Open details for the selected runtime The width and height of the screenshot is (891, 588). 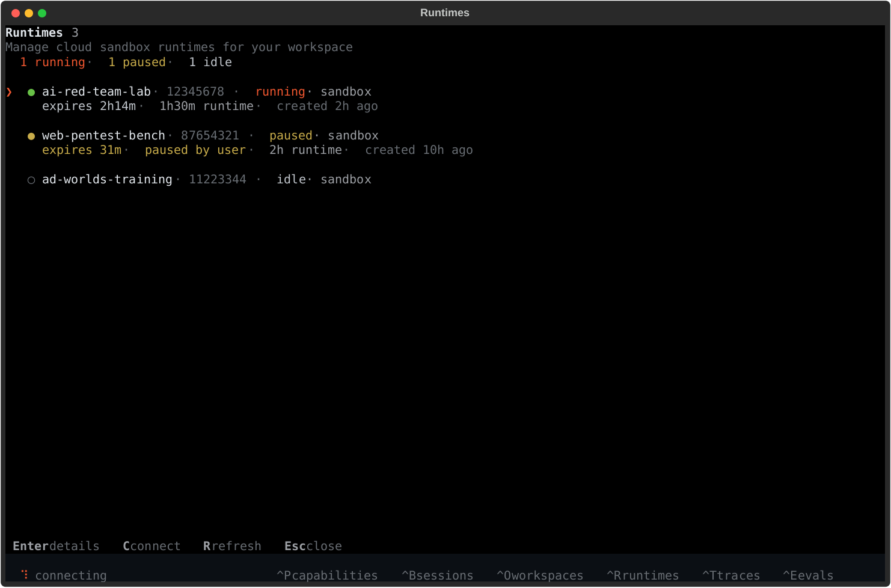[x=56, y=546]
